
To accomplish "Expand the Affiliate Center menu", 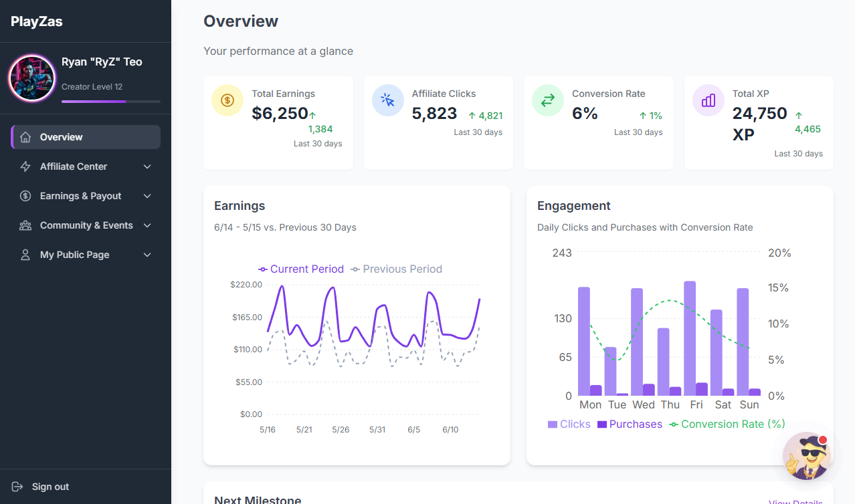I will click(x=147, y=166).
